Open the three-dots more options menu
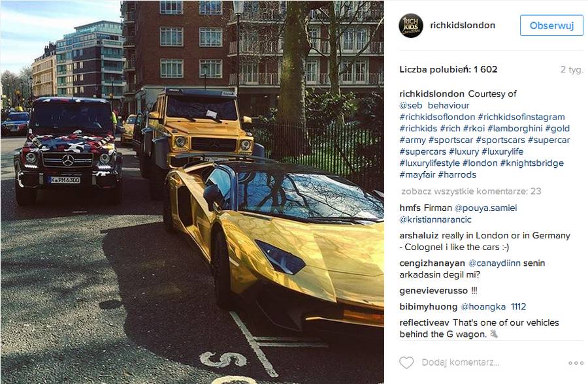This screenshot has width=588, height=384. [576, 363]
